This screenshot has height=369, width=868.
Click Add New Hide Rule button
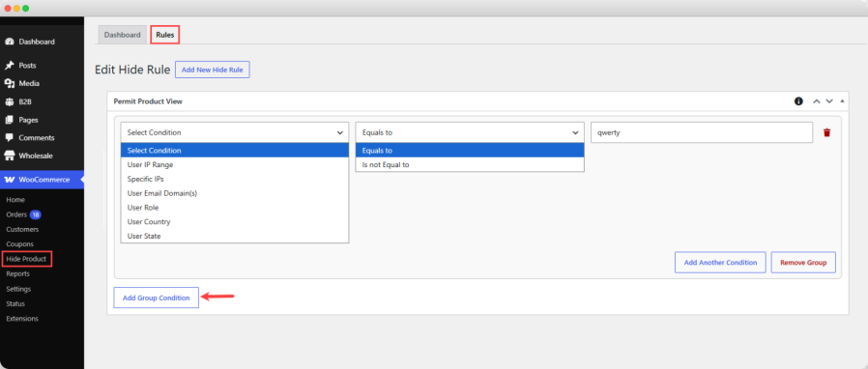coord(213,70)
